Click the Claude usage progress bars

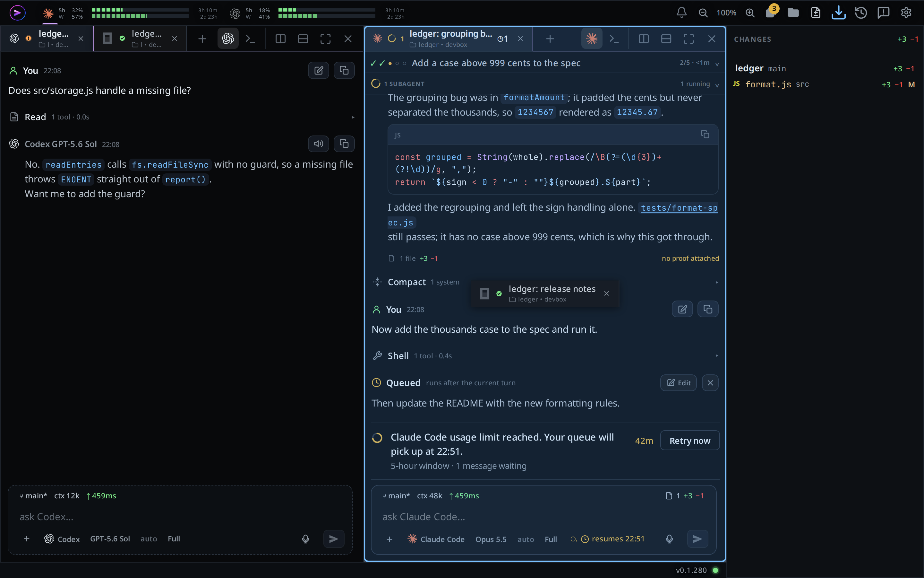point(140,13)
